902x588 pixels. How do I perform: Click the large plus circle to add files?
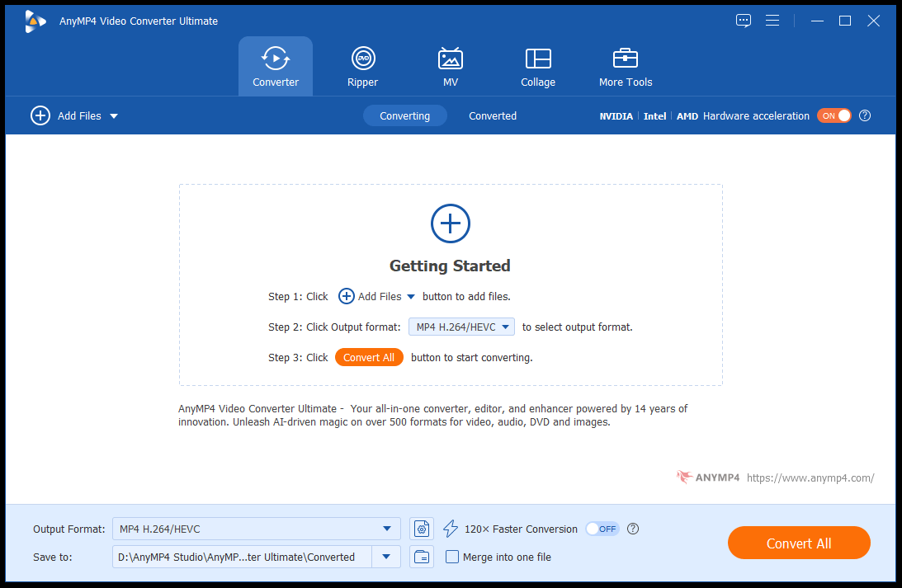451,223
